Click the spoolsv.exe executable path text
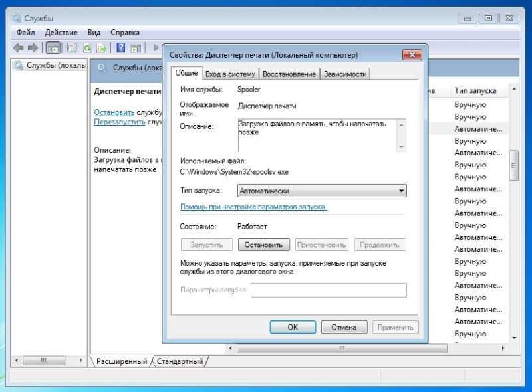The width and height of the screenshot is (532, 392). pos(234,172)
